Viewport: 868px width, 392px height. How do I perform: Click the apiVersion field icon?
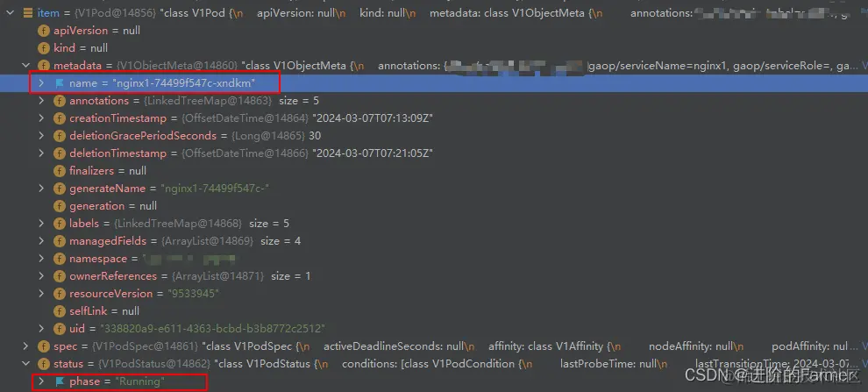pos(43,31)
